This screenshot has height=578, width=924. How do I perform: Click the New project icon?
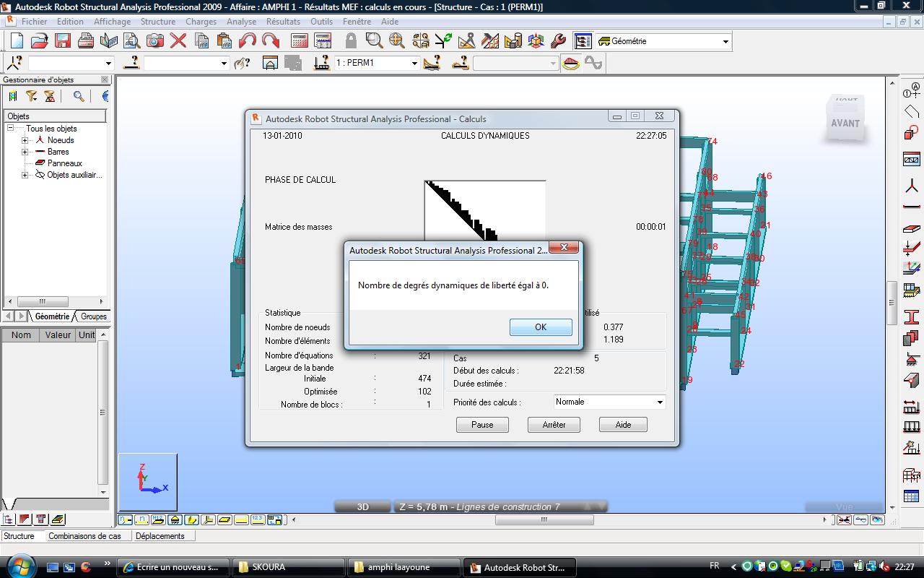click(16, 41)
